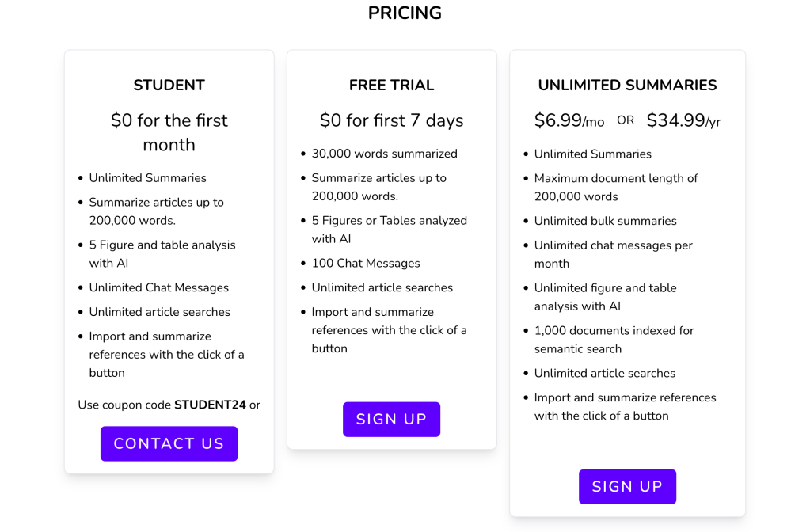This screenshot has width=810, height=532.
Task: Click the $0 for first month price
Action: pyautogui.click(x=169, y=131)
